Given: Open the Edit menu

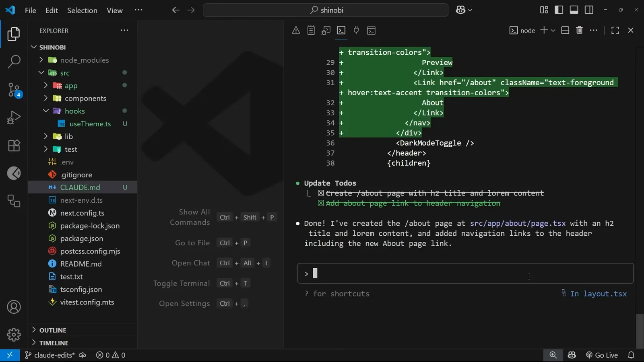Looking at the screenshot, I should click(52, 10).
